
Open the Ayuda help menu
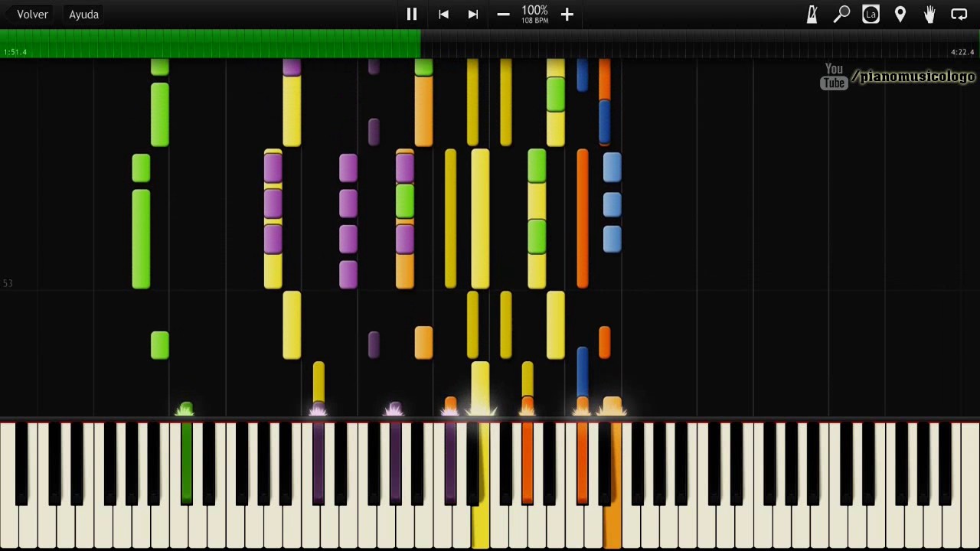pyautogui.click(x=83, y=14)
